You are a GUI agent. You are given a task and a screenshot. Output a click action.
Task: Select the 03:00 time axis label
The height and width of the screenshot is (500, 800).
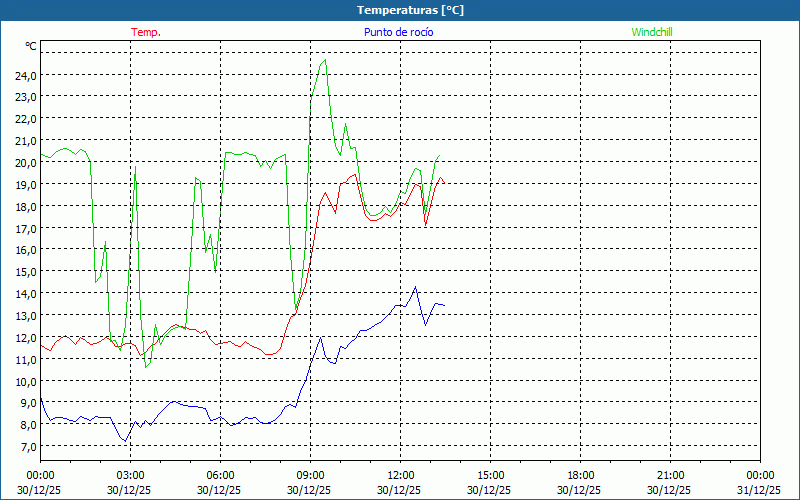130,475
